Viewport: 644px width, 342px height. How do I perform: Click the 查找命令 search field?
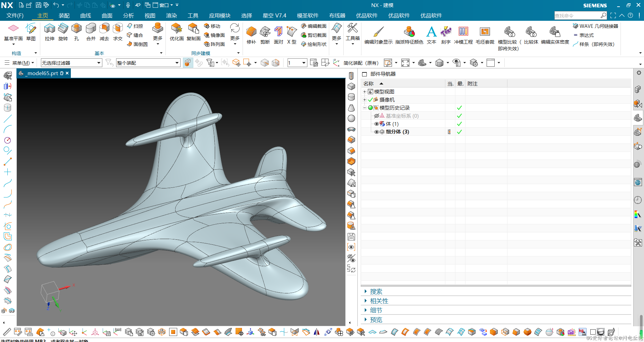(577, 15)
